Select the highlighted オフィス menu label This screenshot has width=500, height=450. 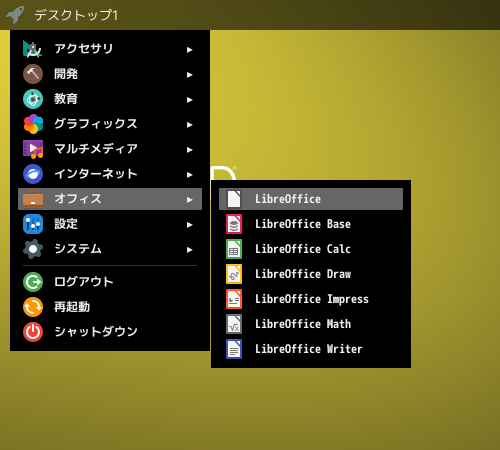click(78, 199)
